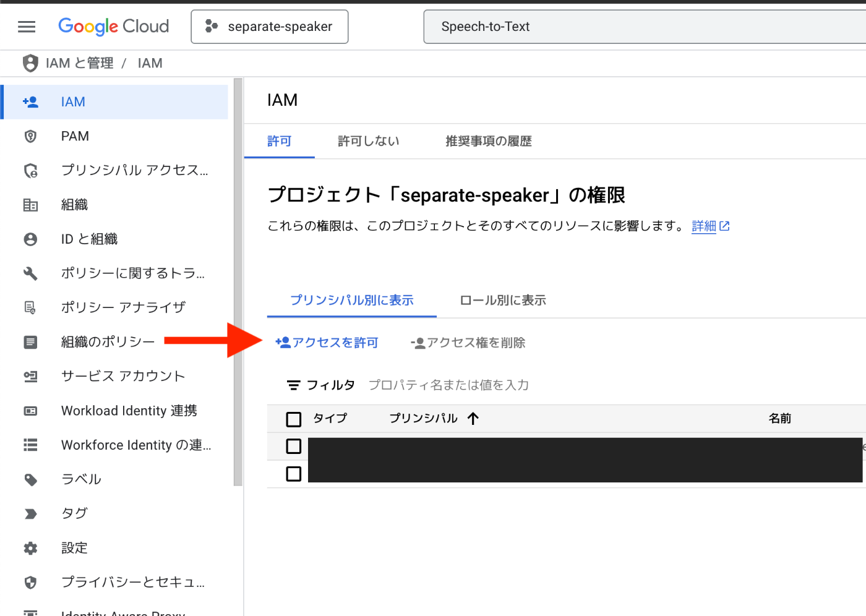
Task: Select プリンシパル別に表示 view tab
Action: (352, 300)
